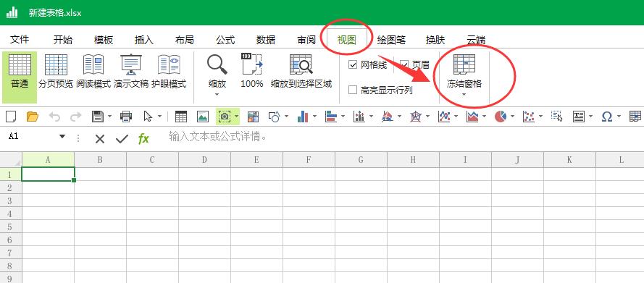This screenshot has width=644, height=283.
Task: Select row 5 header
Action: pyautogui.click(x=11, y=227)
